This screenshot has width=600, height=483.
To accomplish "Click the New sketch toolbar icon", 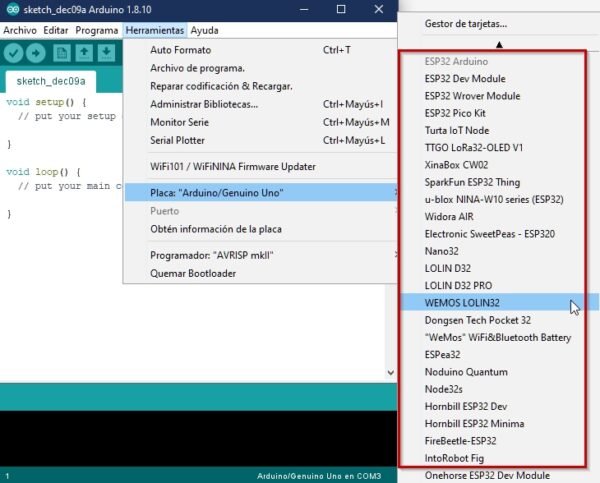I will 62,53.
